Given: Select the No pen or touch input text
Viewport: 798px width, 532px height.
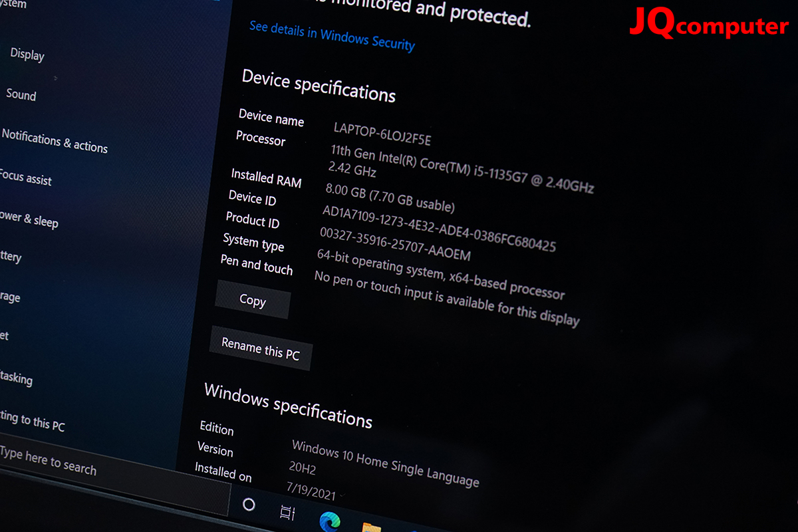Looking at the screenshot, I should tap(447, 298).
